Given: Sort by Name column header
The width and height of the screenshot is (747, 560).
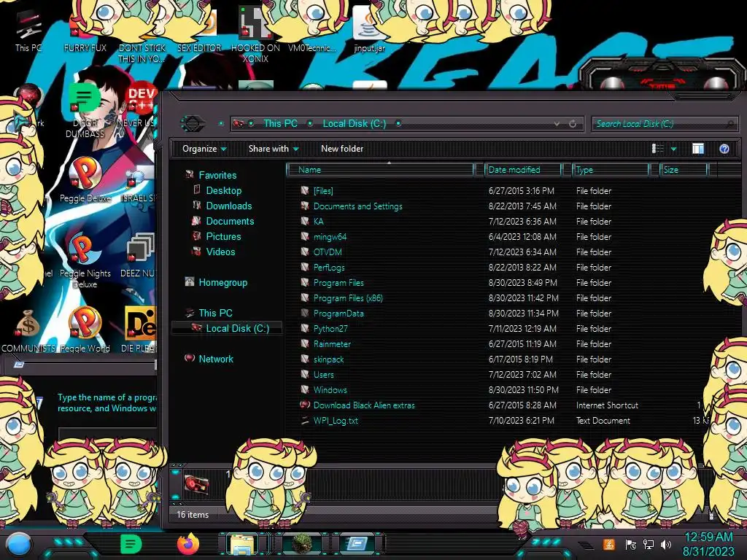Looking at the screenshot, I should (x=380, y=169).
